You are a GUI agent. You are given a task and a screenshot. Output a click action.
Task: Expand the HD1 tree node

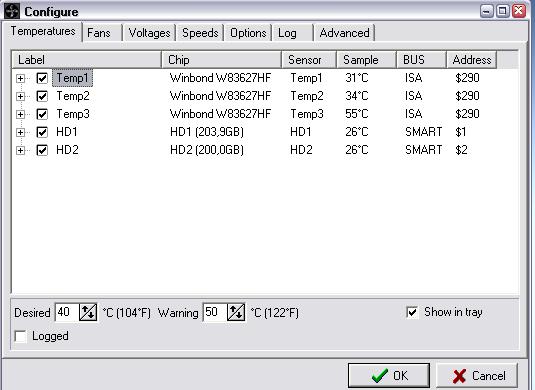point(20,132)
